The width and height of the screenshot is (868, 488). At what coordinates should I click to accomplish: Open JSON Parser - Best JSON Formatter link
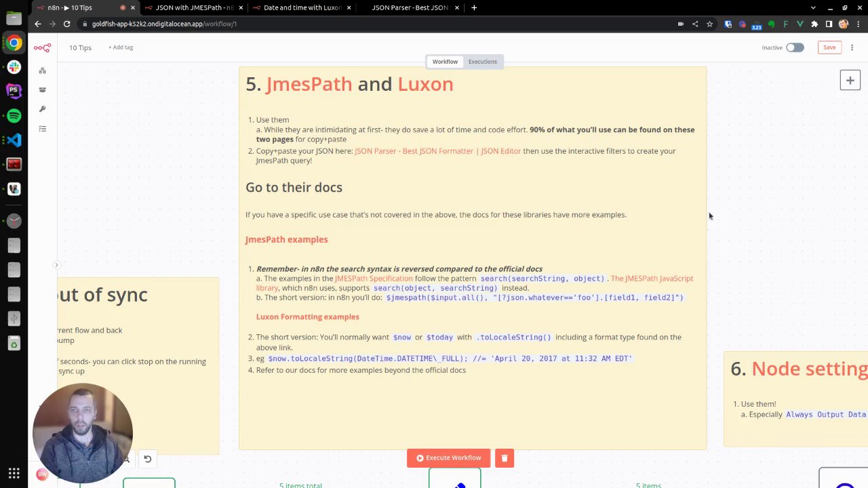pos(438,151)
